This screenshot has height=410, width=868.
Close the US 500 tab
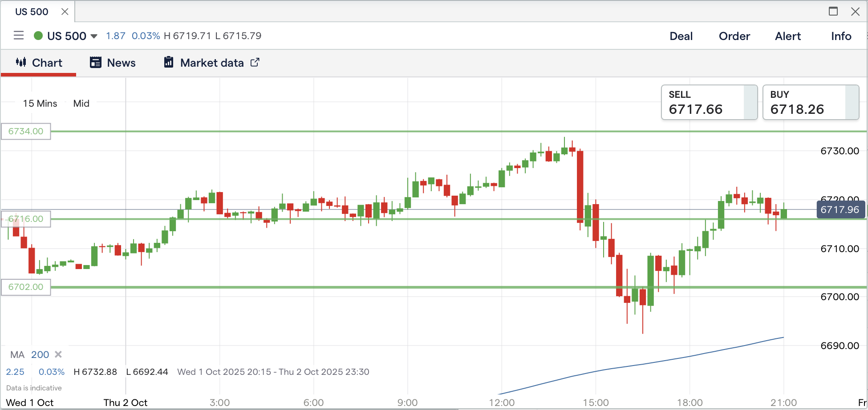tap(65, 12)
